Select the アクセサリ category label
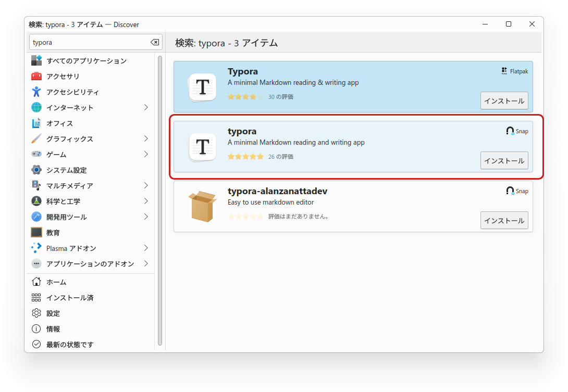 (x=63, y=77)
